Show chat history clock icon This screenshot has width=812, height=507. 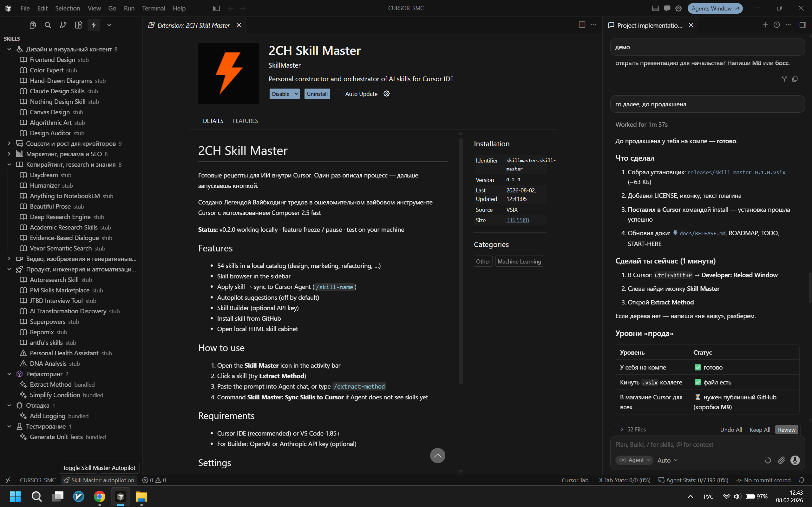pyautogui.click(x=776, y=25)
